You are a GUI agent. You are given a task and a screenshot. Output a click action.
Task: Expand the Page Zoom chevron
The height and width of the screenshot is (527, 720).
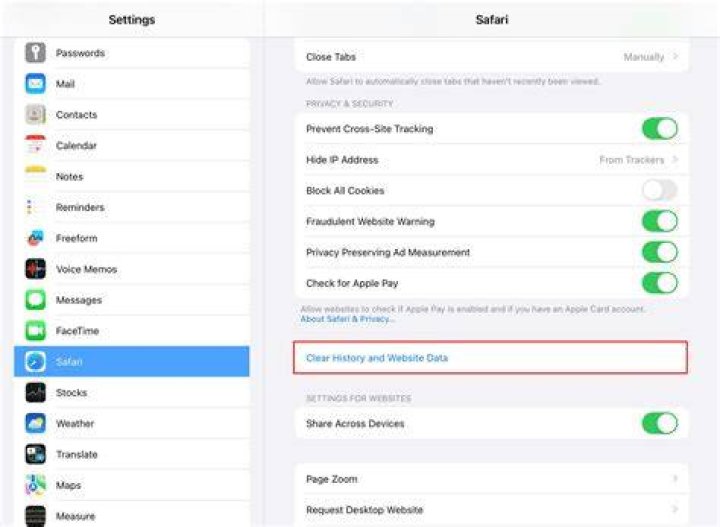click(675, 479)
